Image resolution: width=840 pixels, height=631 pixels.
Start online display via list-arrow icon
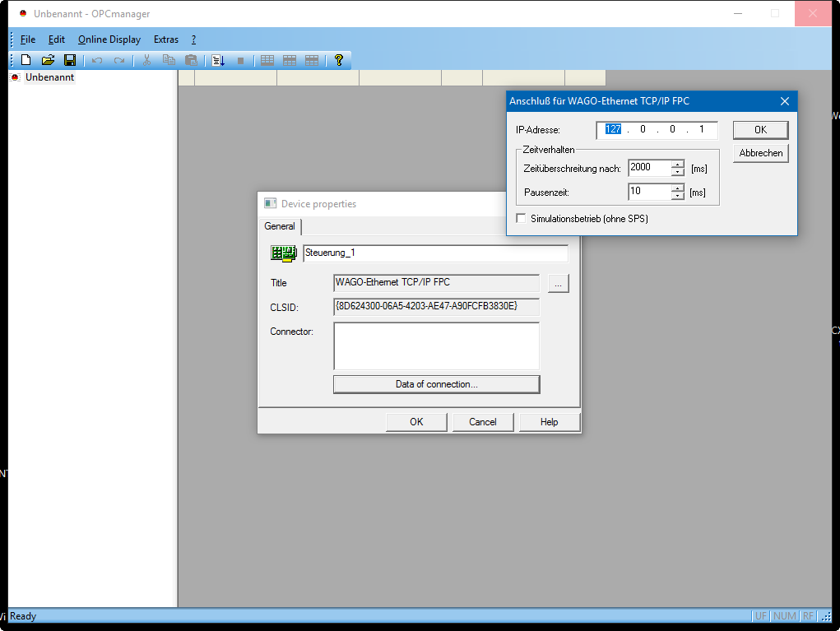point(218,61)
